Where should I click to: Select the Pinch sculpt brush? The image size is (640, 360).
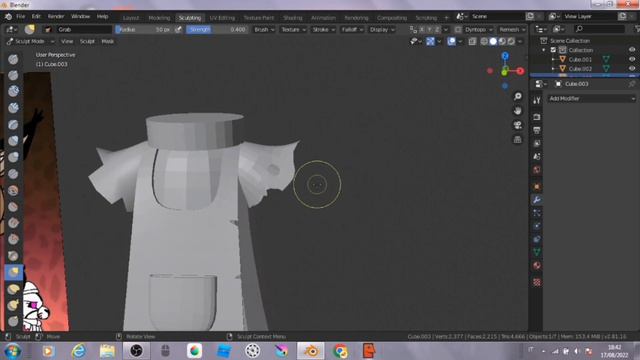[13, 256]
